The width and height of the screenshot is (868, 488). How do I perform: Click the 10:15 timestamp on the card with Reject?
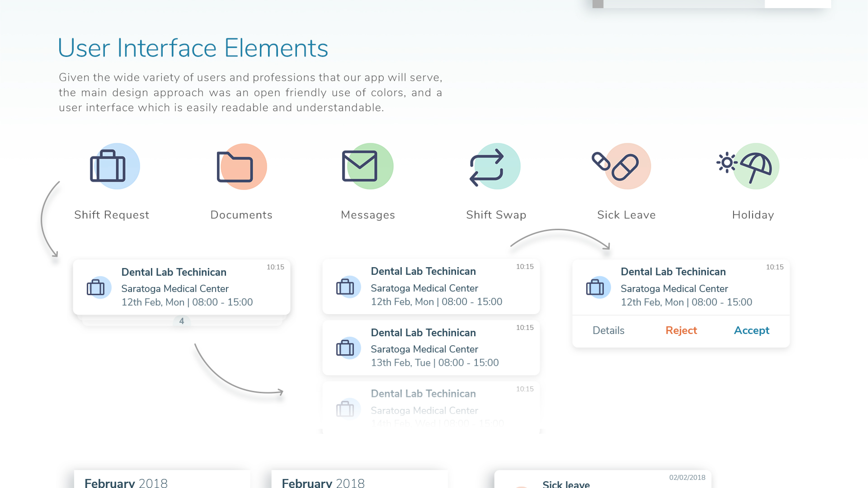point(775,267)
